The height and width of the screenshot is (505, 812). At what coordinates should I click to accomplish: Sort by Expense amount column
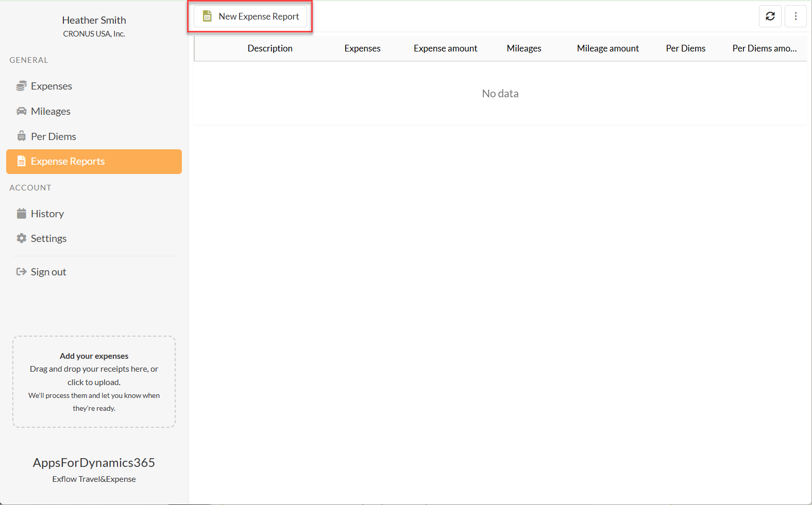coord(445,48)
